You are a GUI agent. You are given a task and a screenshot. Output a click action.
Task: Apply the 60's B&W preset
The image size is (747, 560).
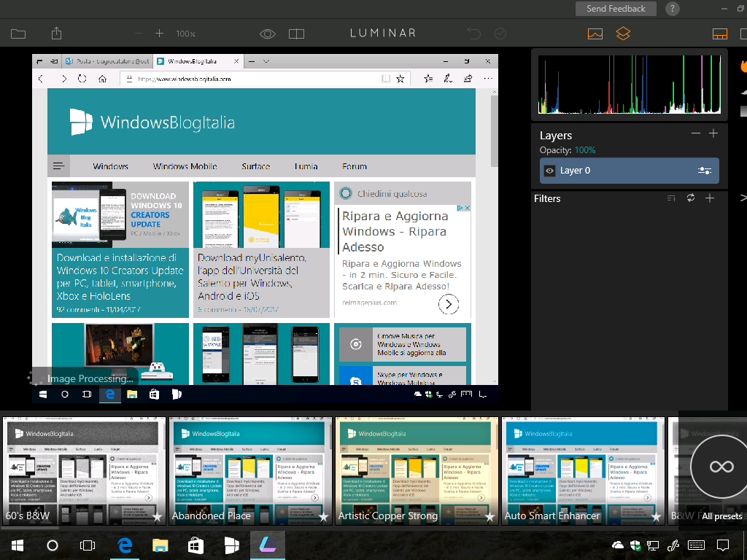tap(85, 471)
